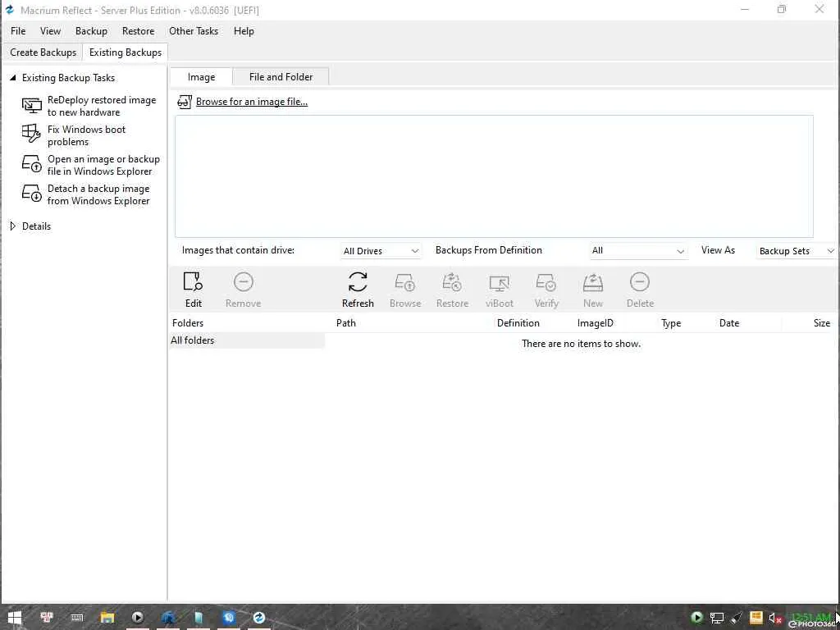Click the muted speaker tray icon
Viewport: 840px width, 630px height.
774,619
